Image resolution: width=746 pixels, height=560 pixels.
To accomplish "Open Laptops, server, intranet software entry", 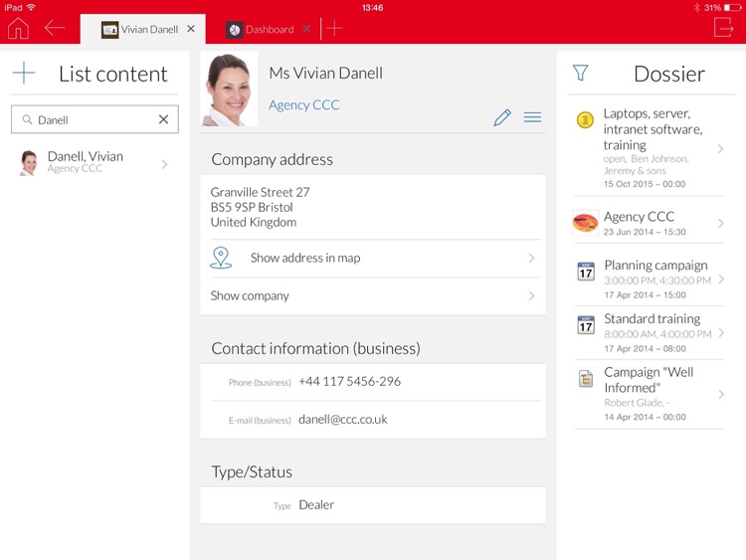I will [650, 148].
